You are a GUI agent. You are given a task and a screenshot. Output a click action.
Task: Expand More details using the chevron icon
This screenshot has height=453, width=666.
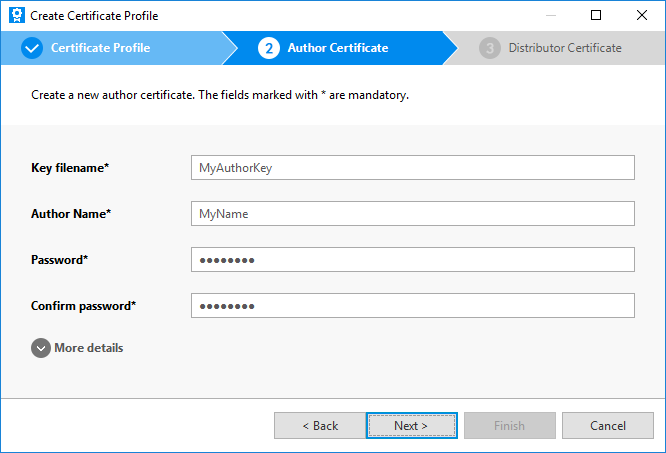41,348
